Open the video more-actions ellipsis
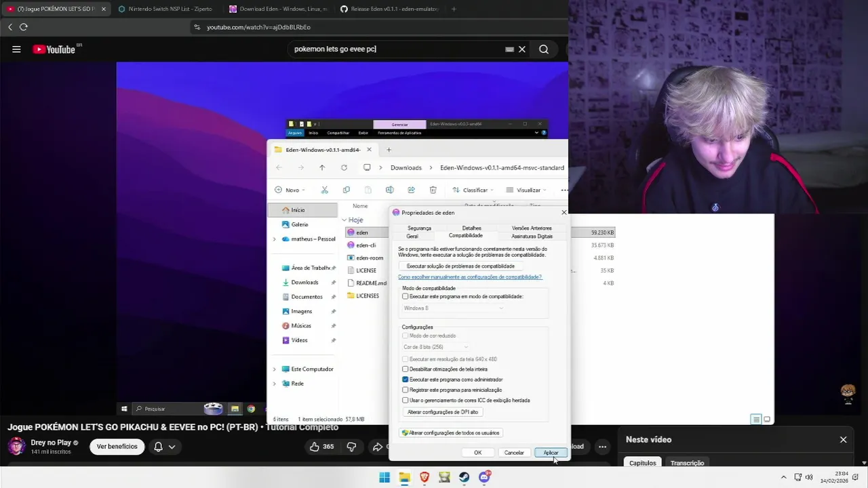This screenshot has width=868, height=488. [x=602, y=447]
